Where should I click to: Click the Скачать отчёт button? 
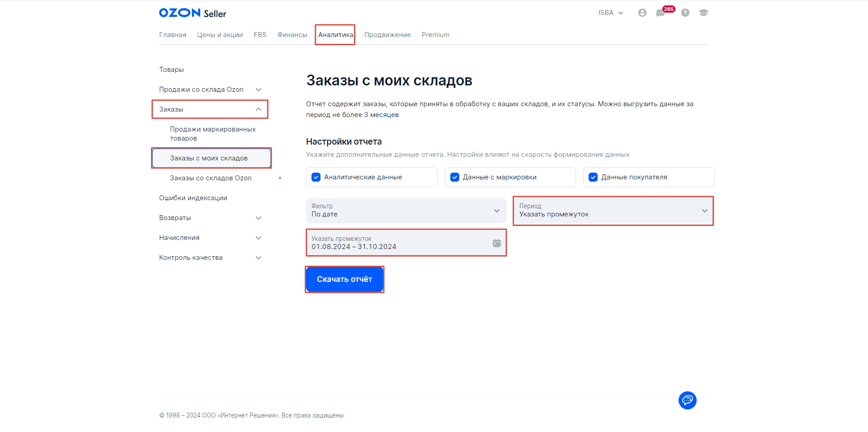click(344, 279)
